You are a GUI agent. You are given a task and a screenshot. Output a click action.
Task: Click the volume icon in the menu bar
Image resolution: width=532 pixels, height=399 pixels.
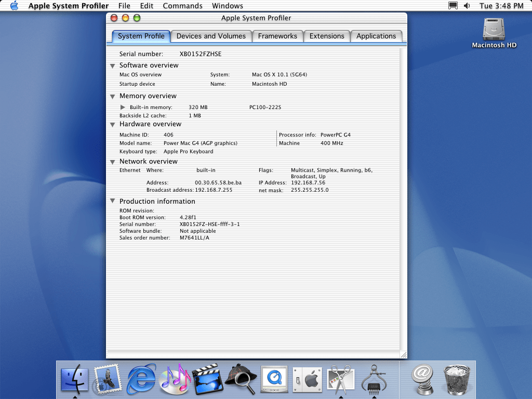(467, 6)
